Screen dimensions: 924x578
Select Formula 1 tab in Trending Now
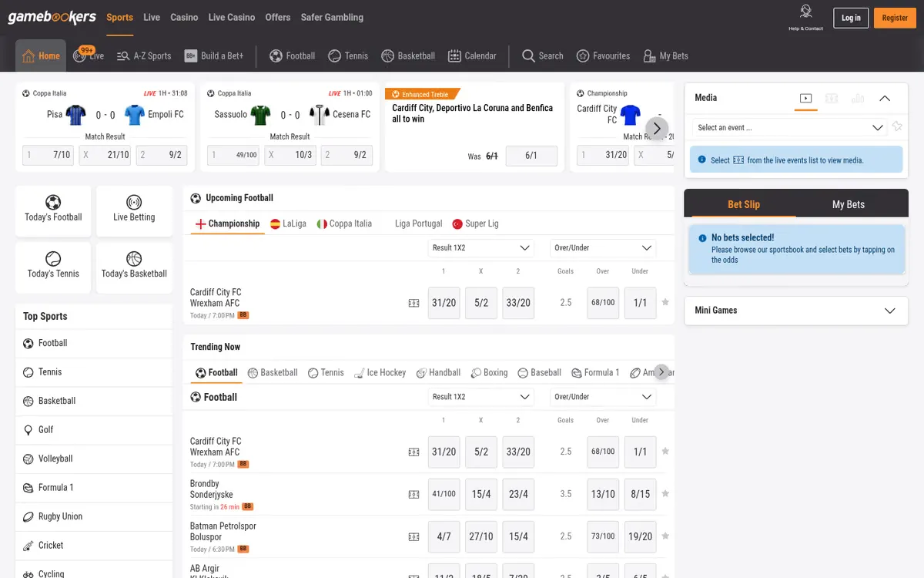595,372
